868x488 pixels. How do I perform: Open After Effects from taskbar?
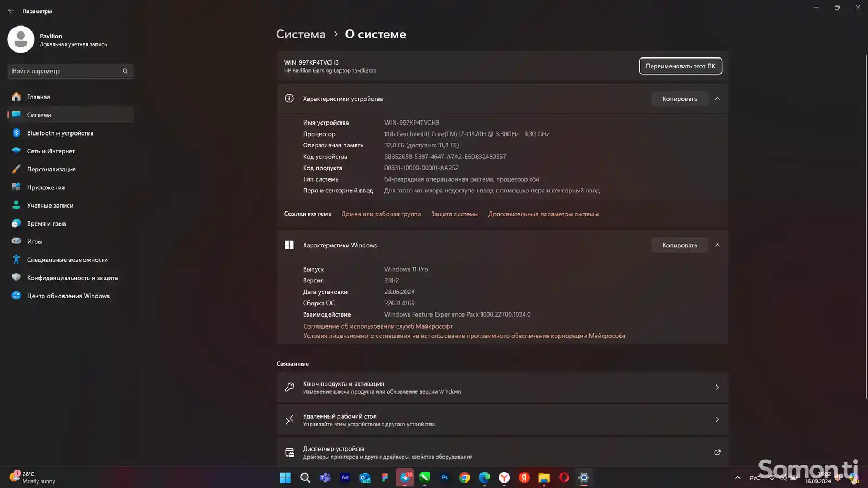click(345, 478)
